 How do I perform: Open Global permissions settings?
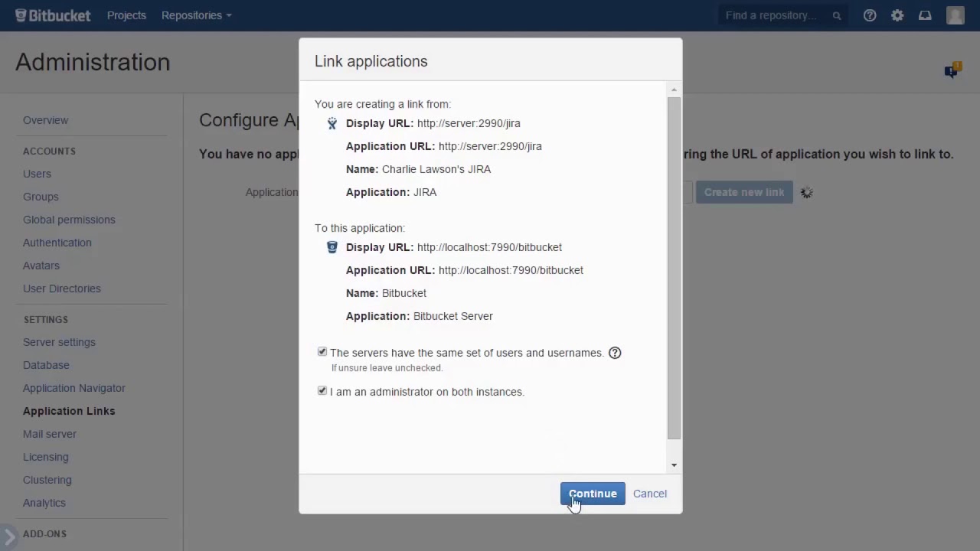click(69, 220)
